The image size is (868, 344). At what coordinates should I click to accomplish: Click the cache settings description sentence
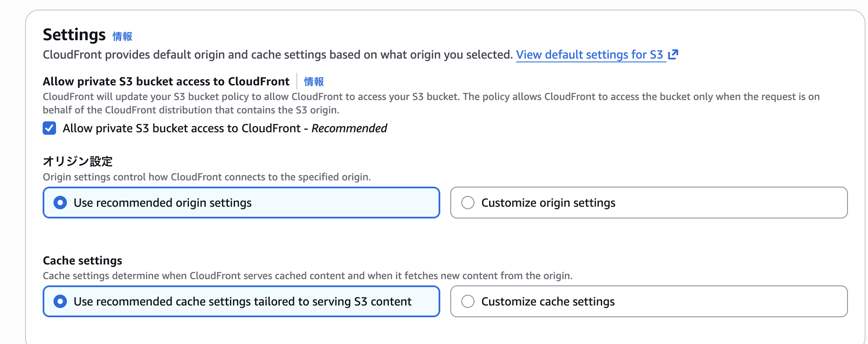307,276
